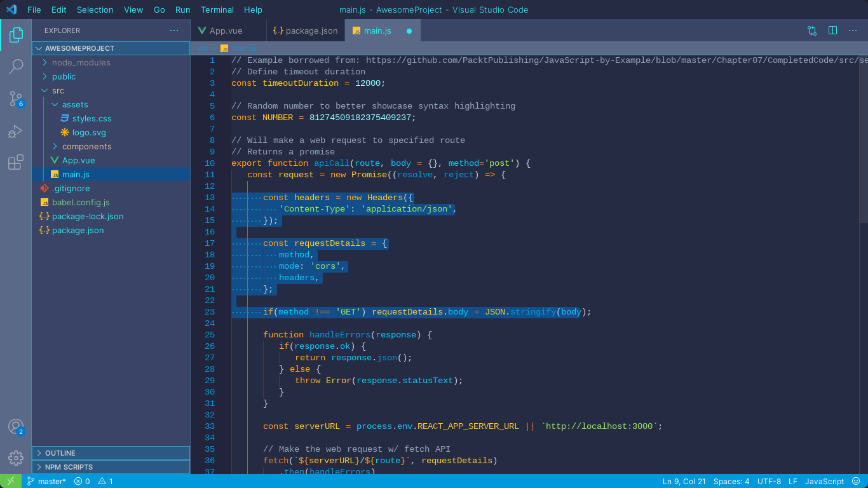Open logo.svg file
This screenshot has height=488, width=868.
click(111, 132)
